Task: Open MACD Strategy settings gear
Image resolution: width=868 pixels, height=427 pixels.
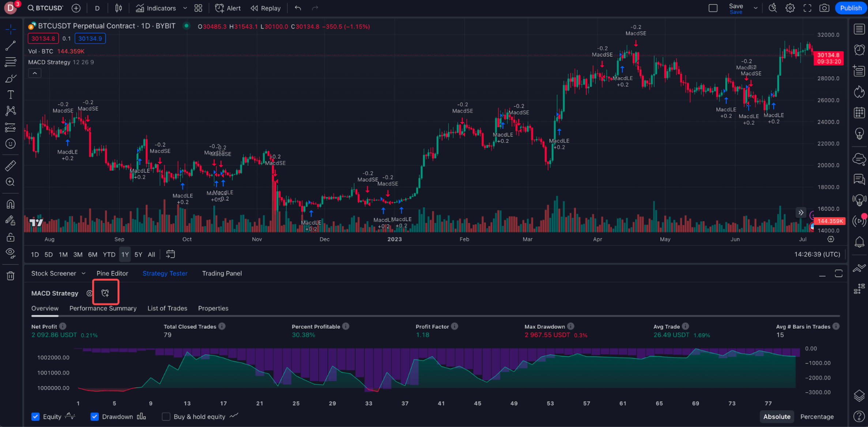Action: pyautogui.click(x=89, y=293)
